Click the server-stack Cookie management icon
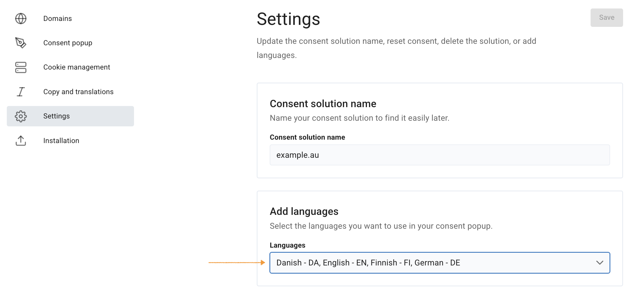 tap(21, 67)
